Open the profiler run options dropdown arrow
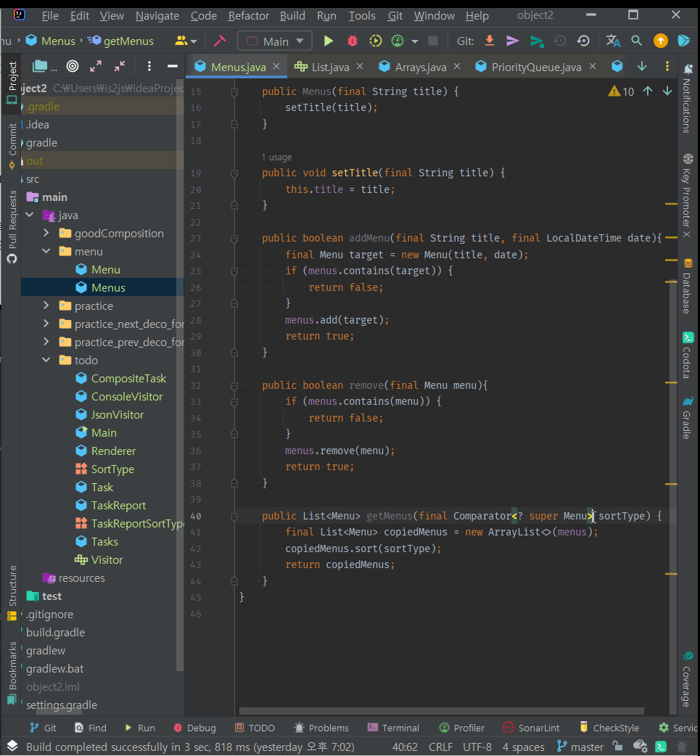The image size is (700, 756). 415,41
